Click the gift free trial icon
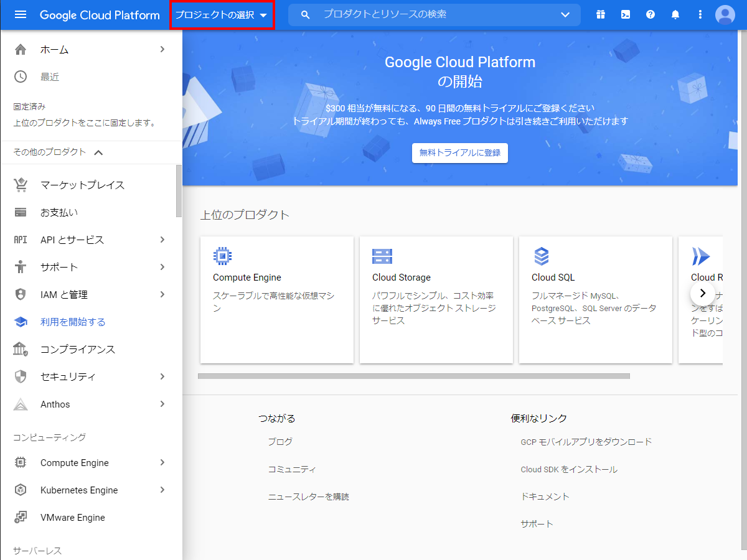This screenshot has width=747, height=560. coord(600,14)
